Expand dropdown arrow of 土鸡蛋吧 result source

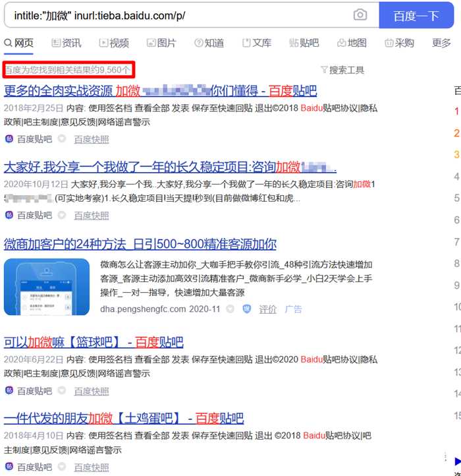click(x=62, y=467)
